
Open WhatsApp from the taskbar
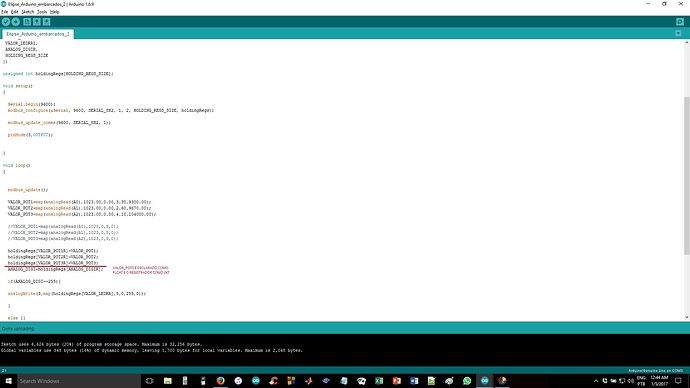[x=467, y=381]
